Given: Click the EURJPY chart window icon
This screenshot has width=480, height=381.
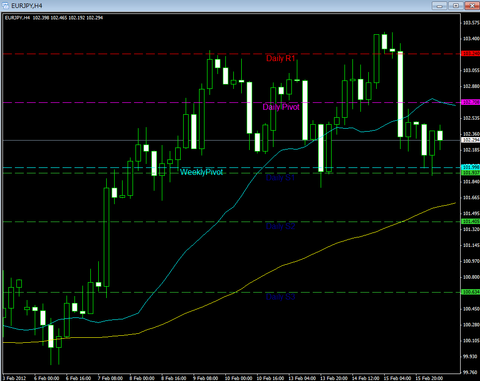Looking at the screenshot, I should (x=5, y=6).
